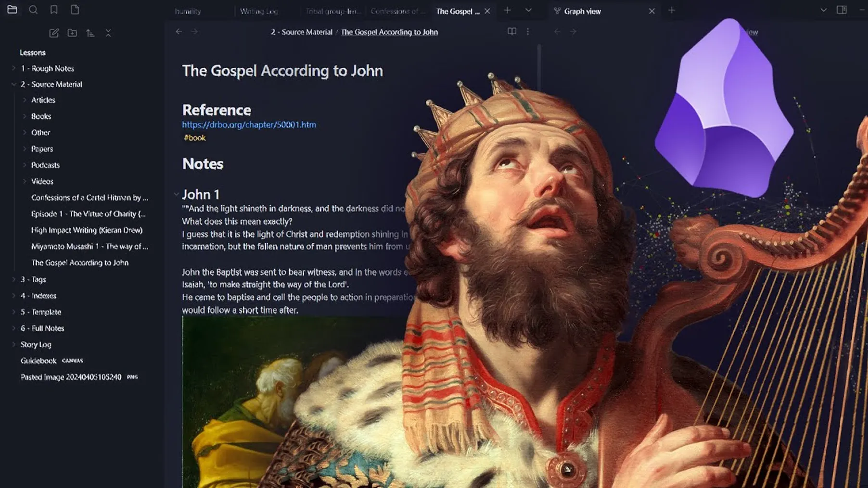Open right pane tab dropdown chevron
Viewport: 868px width, 488px height.
[x=824, y=10]
